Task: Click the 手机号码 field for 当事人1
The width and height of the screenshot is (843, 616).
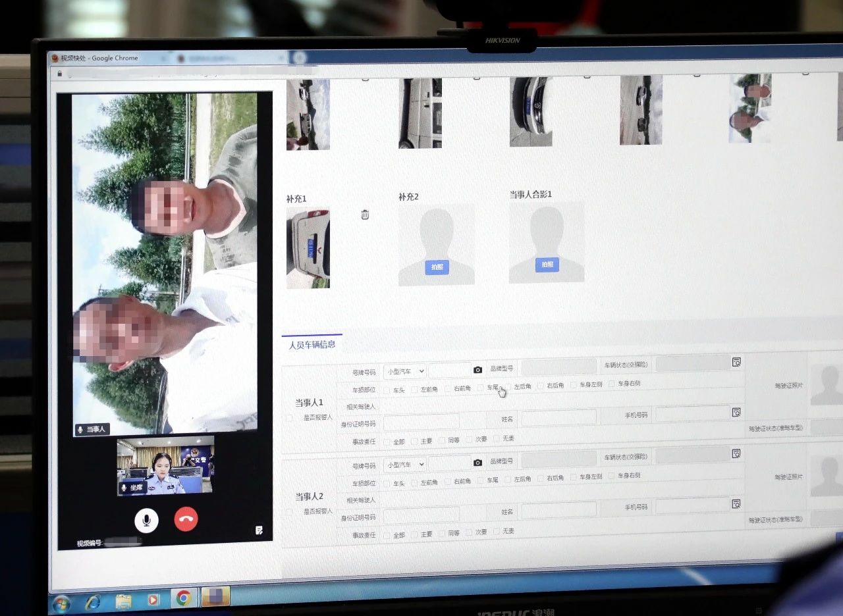Action: [x=692, y=413]
